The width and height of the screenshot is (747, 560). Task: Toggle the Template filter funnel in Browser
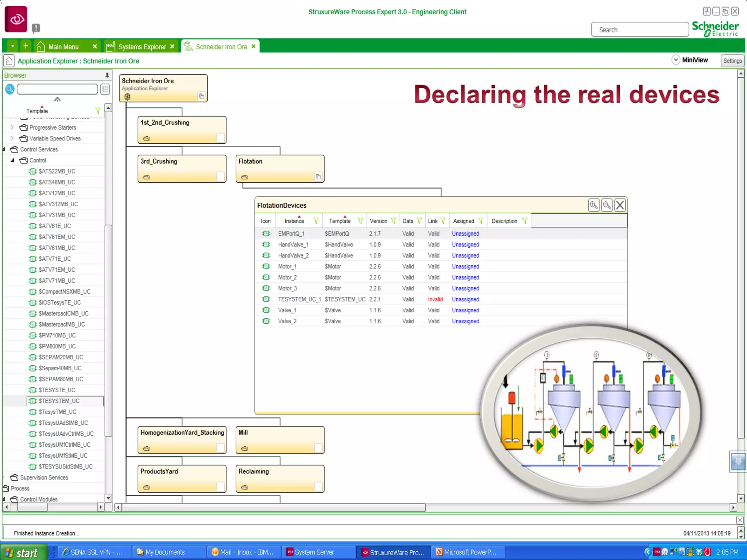point(98,111)
